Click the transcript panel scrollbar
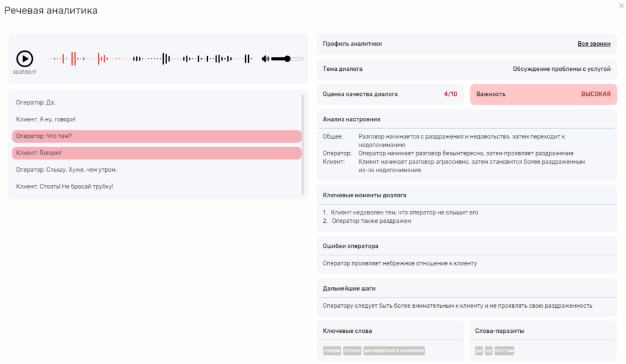The height and width of the screenshot is (364, 626). pyautogui.click(x=303, y=145)
